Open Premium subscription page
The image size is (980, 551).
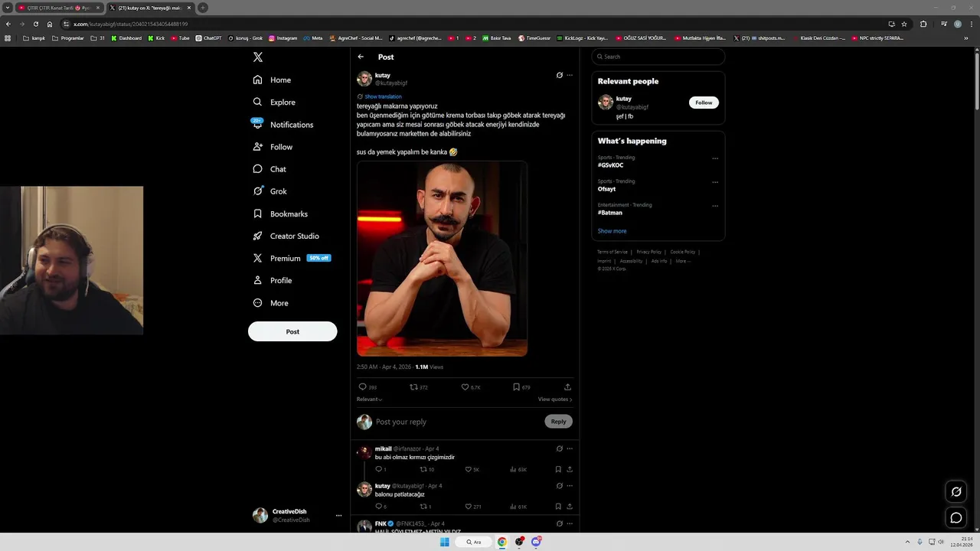point(291,258)
